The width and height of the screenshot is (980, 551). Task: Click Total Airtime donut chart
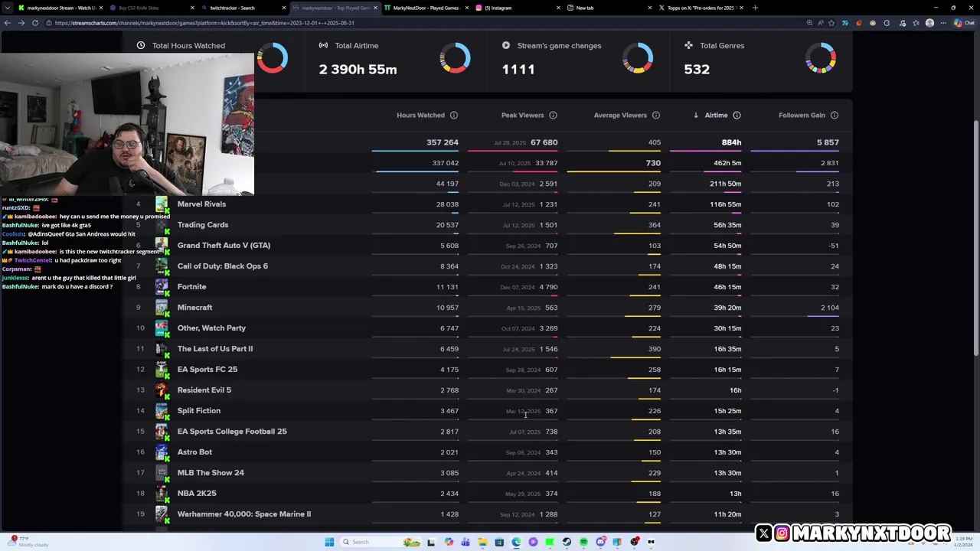point(455,58)
